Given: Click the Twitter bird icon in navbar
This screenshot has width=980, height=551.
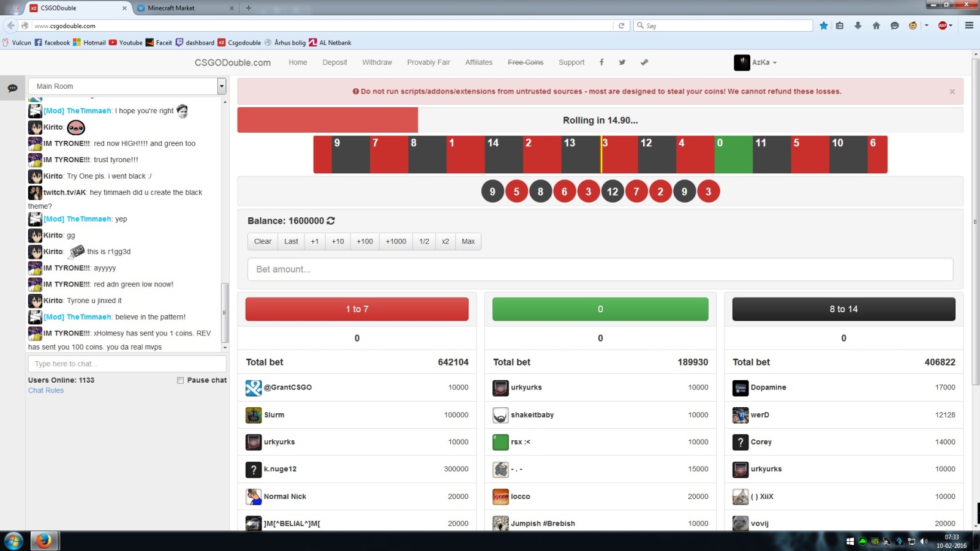Looking at the screenshot, I should 622,62.
